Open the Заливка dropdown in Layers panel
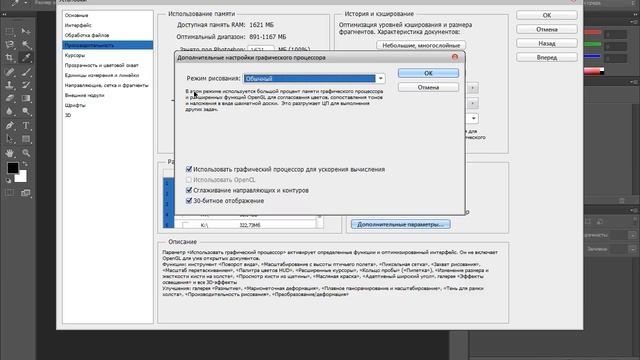Screen dimensions: 640x360 tap(632, 249)
